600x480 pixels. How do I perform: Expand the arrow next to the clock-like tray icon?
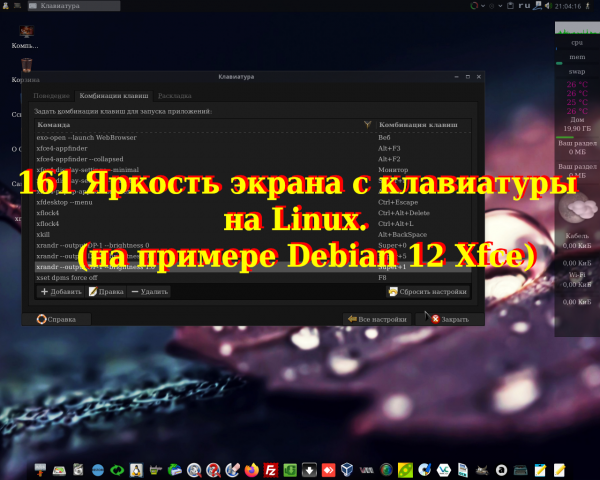(x=500, y=6)
